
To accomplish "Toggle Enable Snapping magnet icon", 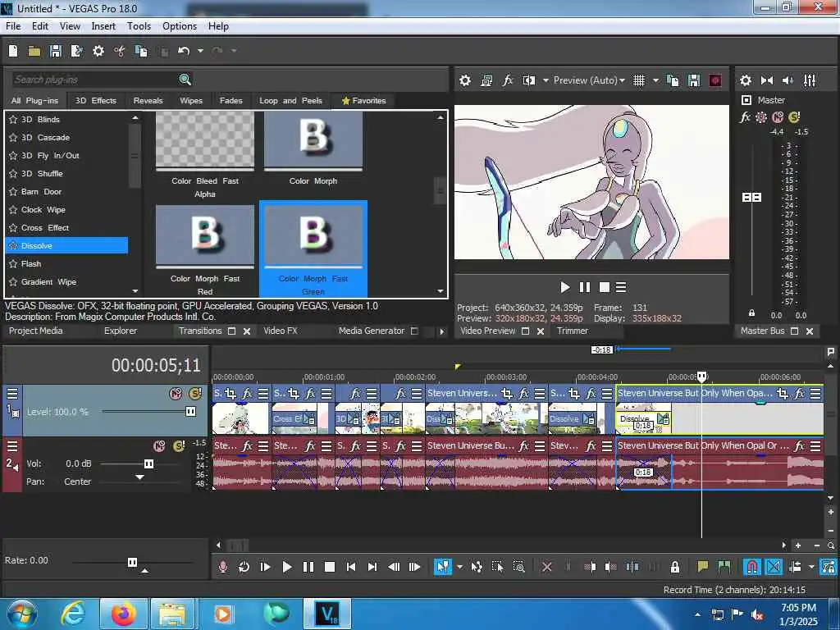I will click(x=751, y=566).
